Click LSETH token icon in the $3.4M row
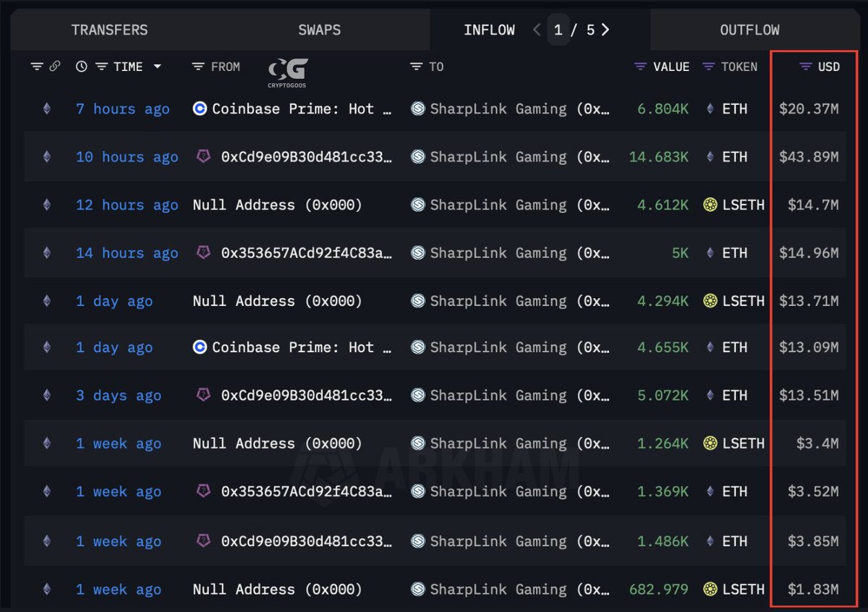 710,443
